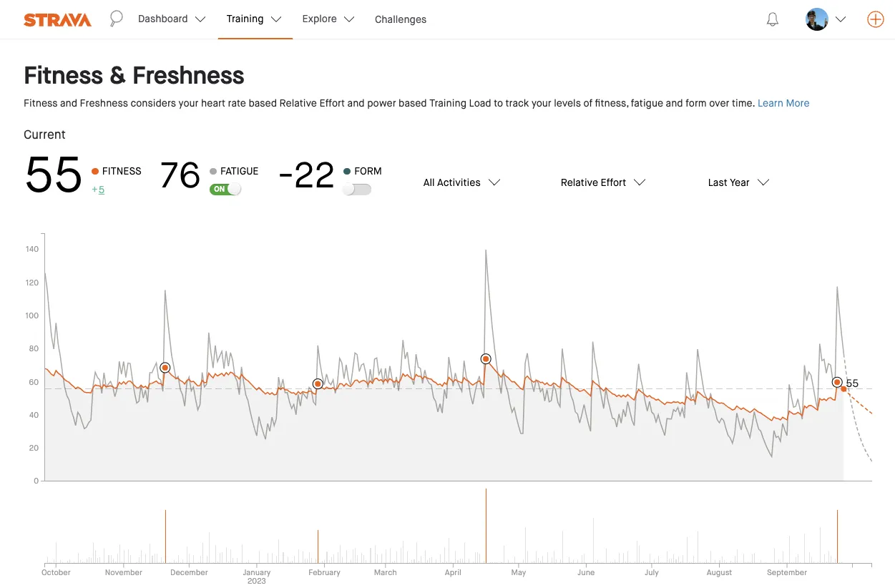
Task: Open the Explore menu
Action: point(328,19)
